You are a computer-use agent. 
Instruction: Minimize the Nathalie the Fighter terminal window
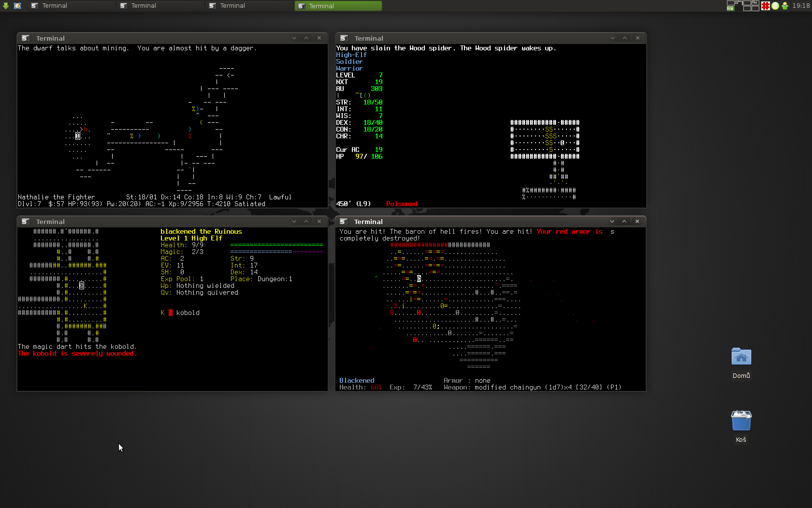tap(294, 38)
